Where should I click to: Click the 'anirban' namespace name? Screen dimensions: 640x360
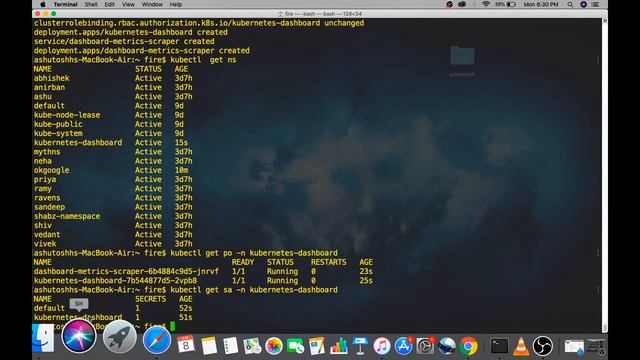tap(49, 87)
